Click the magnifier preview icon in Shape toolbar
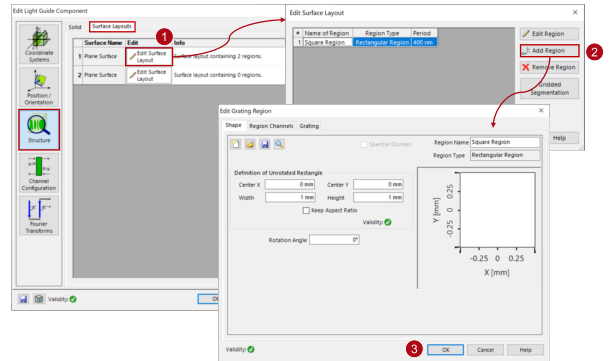 279,144
